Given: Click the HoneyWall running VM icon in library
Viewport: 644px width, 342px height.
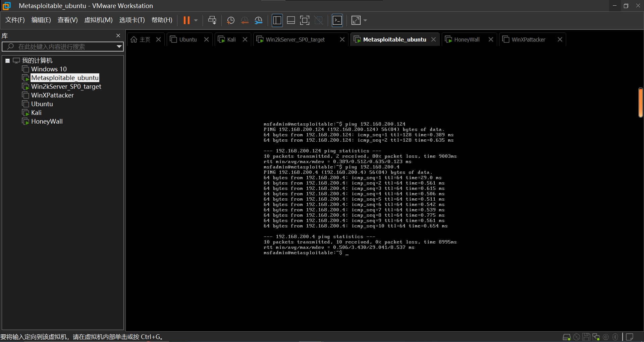Looking at the screenshot, I should pyautogui.click(x=25, y=121).
